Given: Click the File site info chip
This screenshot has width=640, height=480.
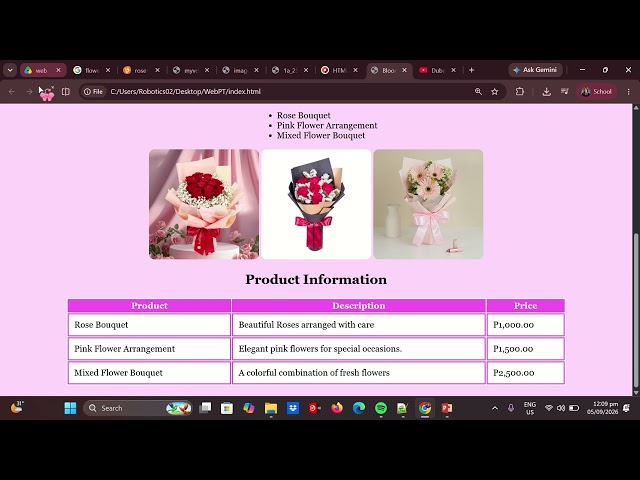Looking at the screenshot, I should [93, 91].
